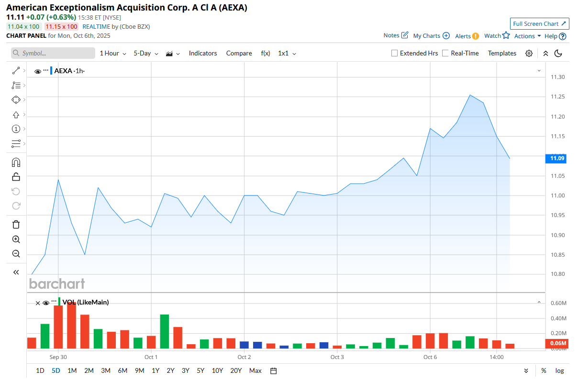The height and width of the screenshot is (392, 578).
Task: Toggle percent scale mode
Action: (544, 370)
